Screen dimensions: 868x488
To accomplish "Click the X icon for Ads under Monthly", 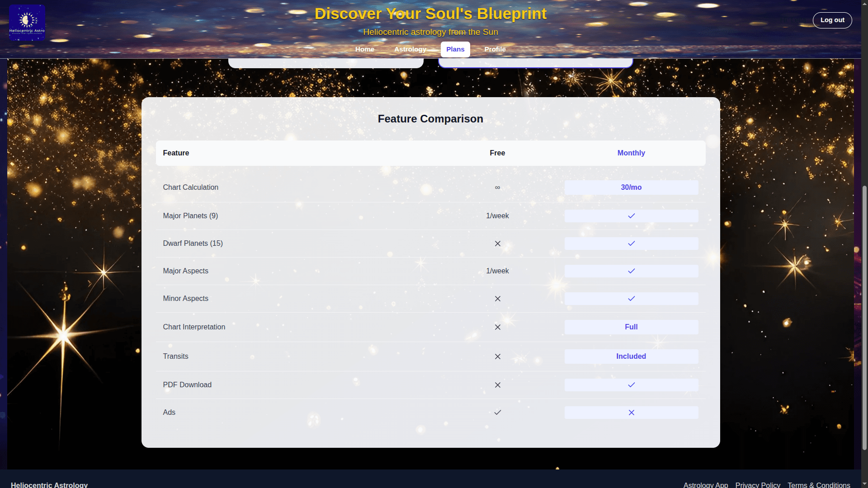I will (631, 412).
